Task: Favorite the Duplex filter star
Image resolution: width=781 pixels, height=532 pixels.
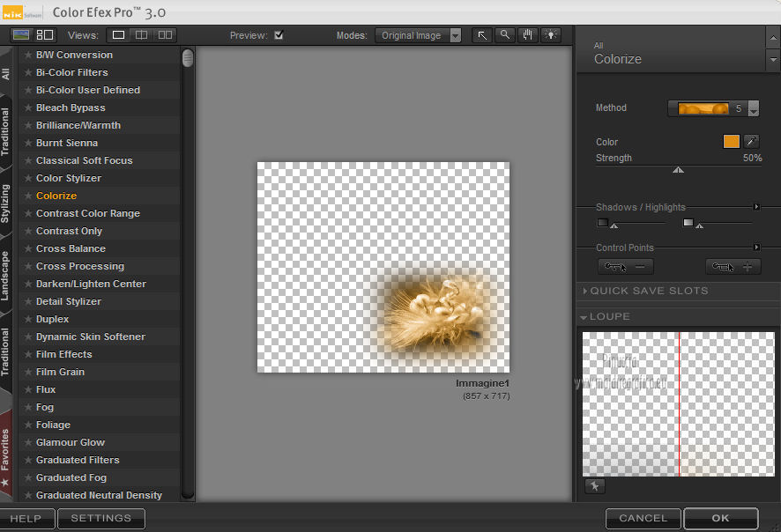Action: (x=28, y=319)
